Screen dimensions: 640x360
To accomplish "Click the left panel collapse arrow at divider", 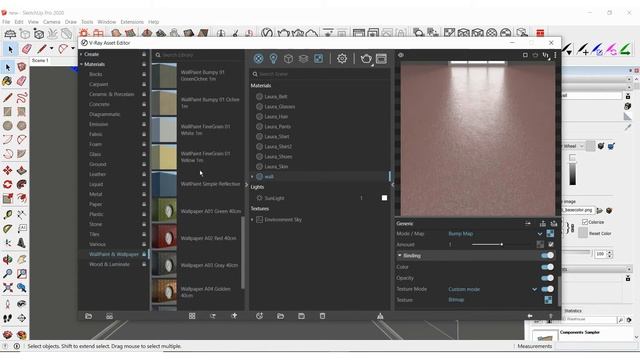I will pos(246,185).
